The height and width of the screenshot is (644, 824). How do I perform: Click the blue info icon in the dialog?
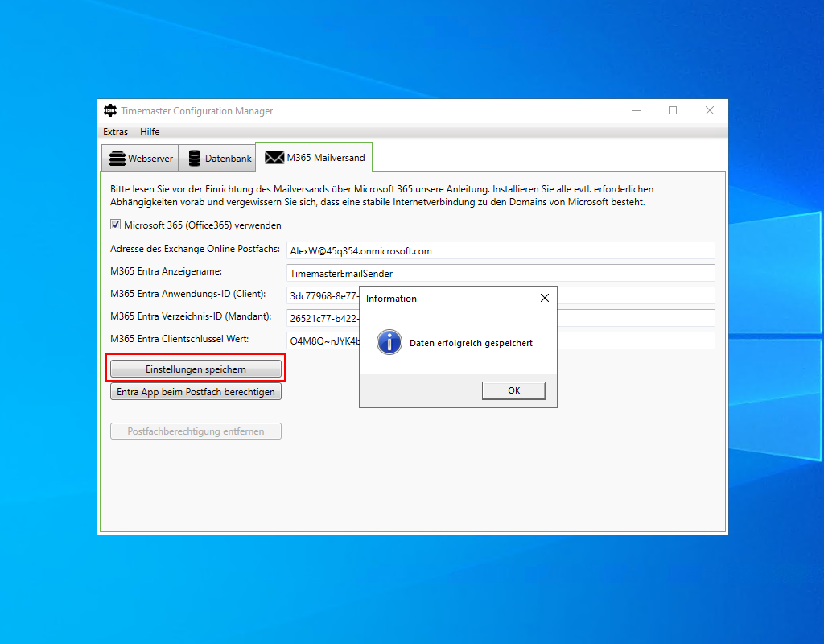point(389,343)
